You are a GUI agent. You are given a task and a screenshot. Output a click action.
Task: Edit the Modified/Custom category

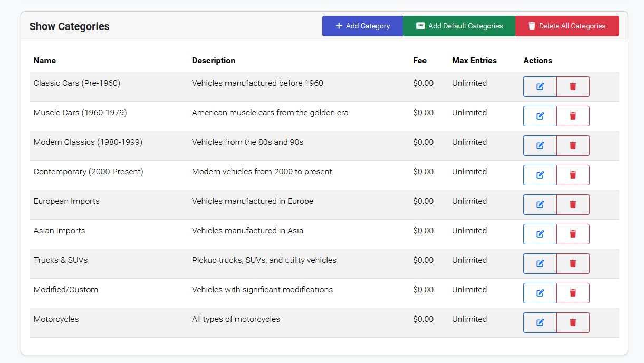540,293
